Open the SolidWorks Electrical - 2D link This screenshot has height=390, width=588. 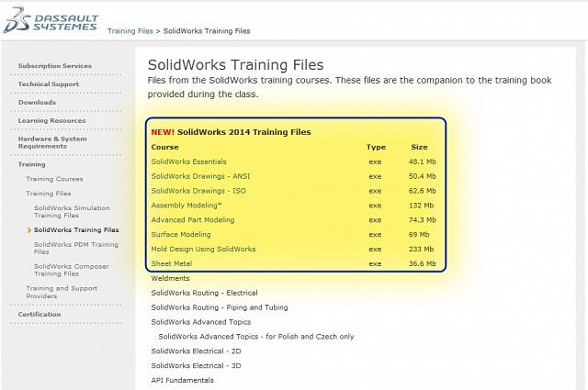point(196,351)
